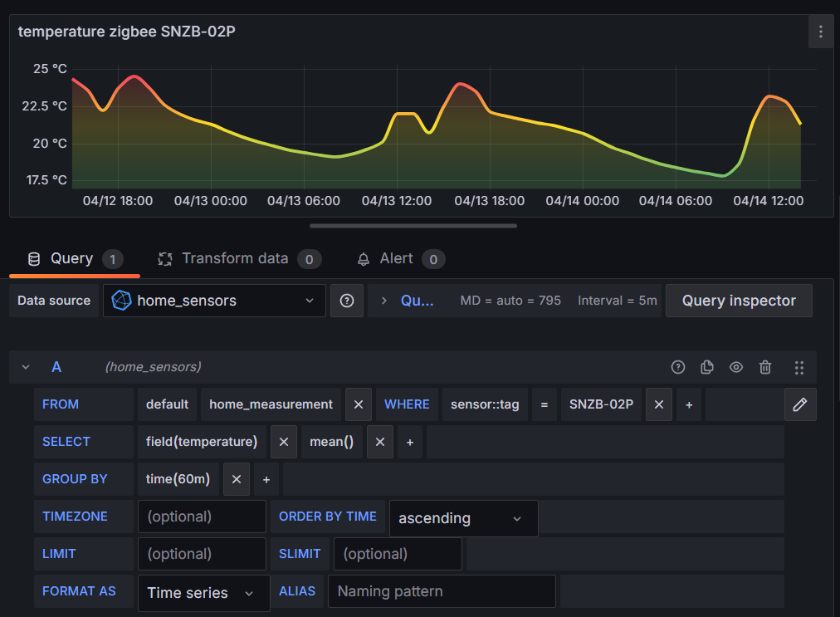Click the 25 °C axis label
The width and height of the screenshot is (840, 617).
(50, 69)
